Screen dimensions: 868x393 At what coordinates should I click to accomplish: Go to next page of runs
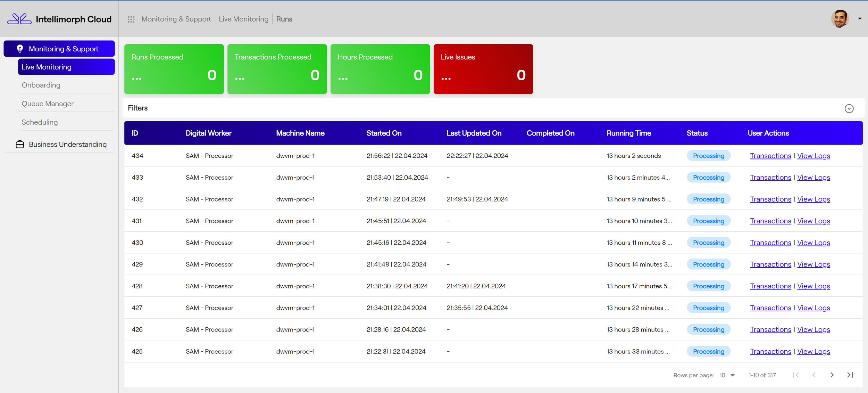pos(832,375)
